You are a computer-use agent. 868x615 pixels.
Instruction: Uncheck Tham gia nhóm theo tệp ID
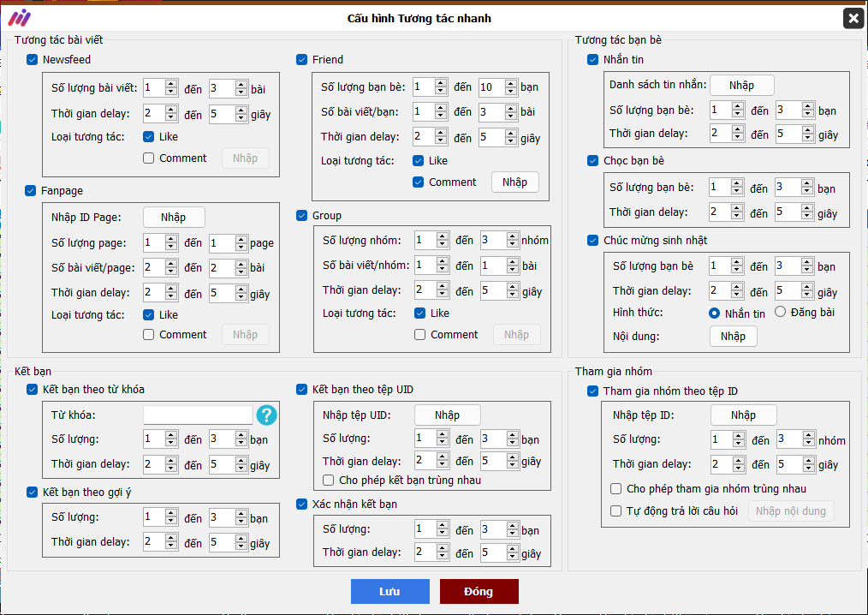pos(593,391)
